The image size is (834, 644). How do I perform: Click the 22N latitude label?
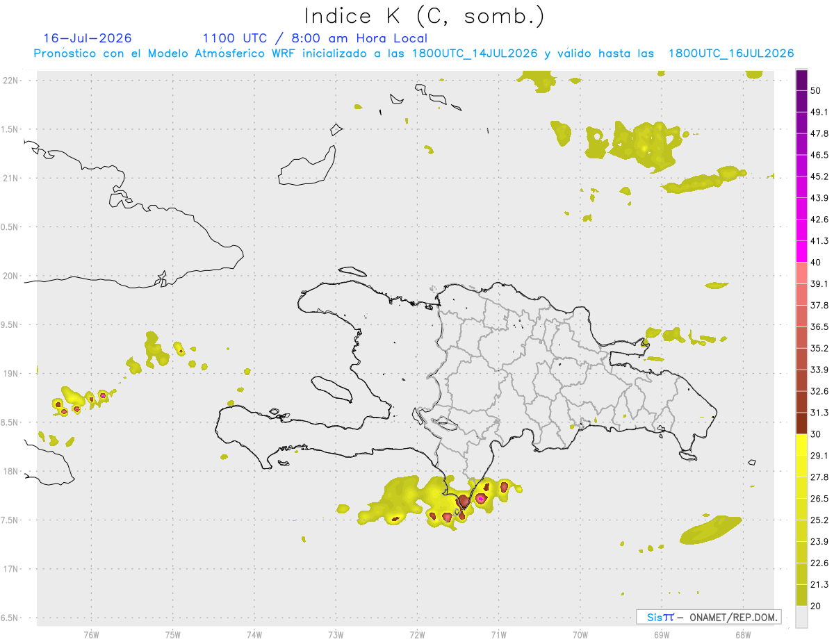click(x=12, y=81)
